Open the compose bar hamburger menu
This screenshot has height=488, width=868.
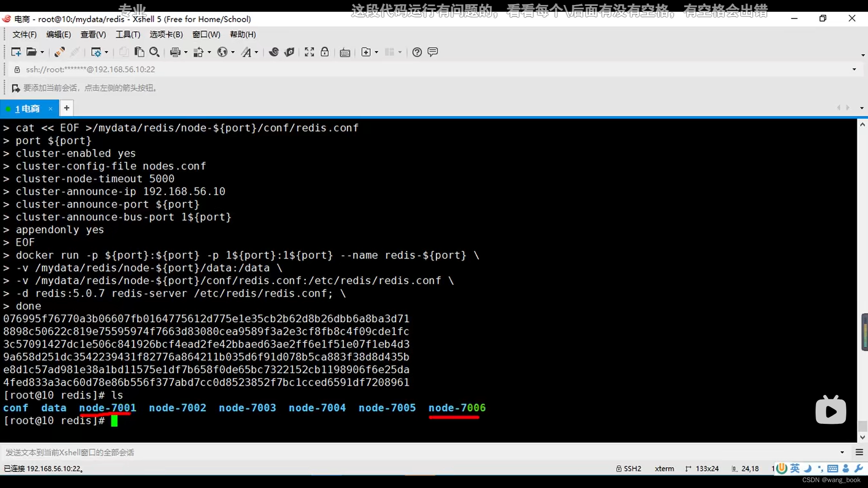(x=859, y=452)
